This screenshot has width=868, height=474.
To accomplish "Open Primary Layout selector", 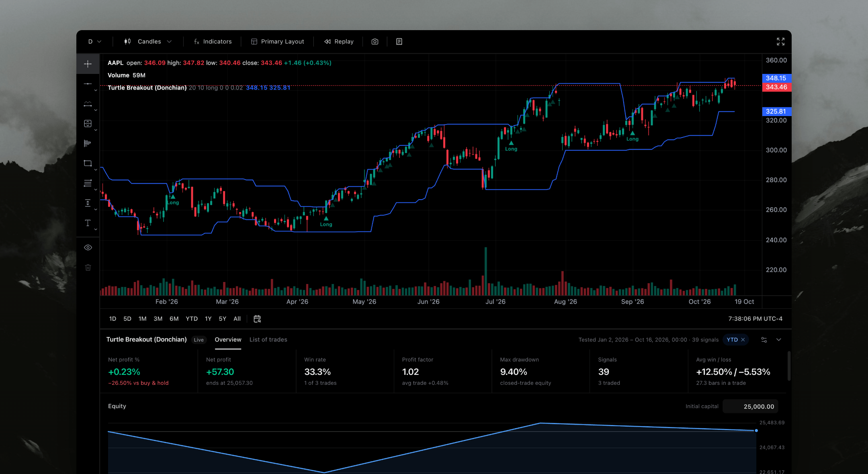I will (x=277, y=41).
